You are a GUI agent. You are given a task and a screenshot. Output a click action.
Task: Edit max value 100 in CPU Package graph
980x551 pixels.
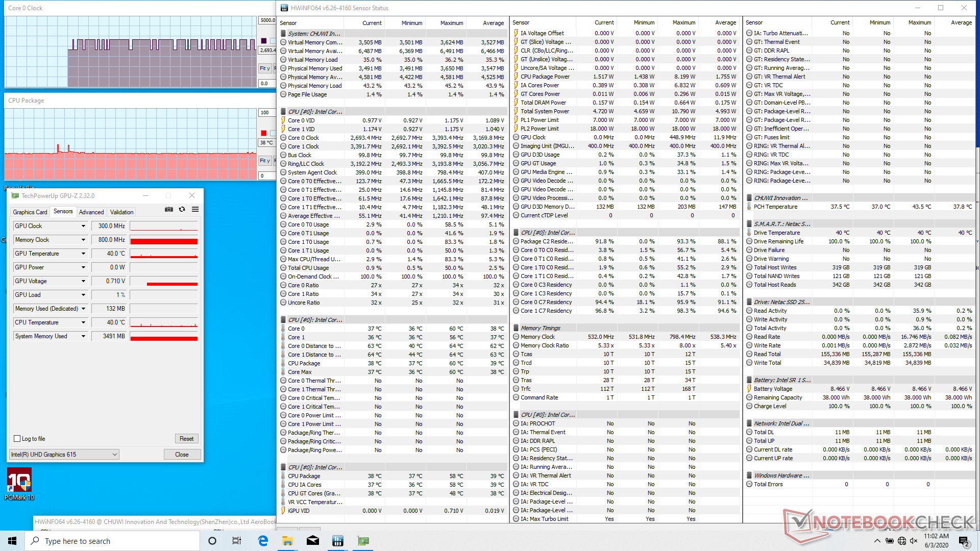pos(267,113)
